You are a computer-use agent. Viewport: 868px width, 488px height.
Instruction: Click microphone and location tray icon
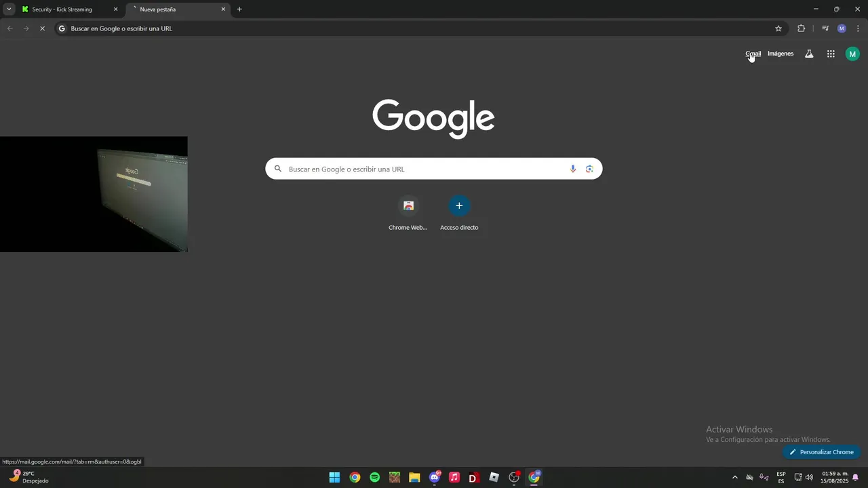pyautogui.click(x=764, y=477)
